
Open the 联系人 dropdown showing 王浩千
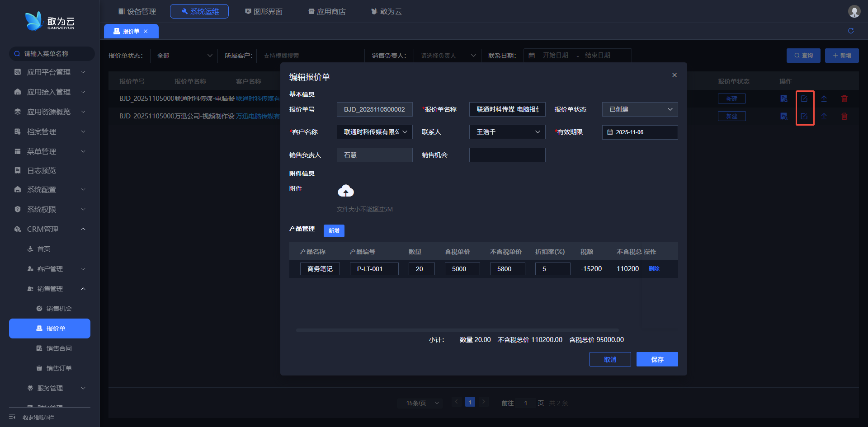[x=507, y=132]
